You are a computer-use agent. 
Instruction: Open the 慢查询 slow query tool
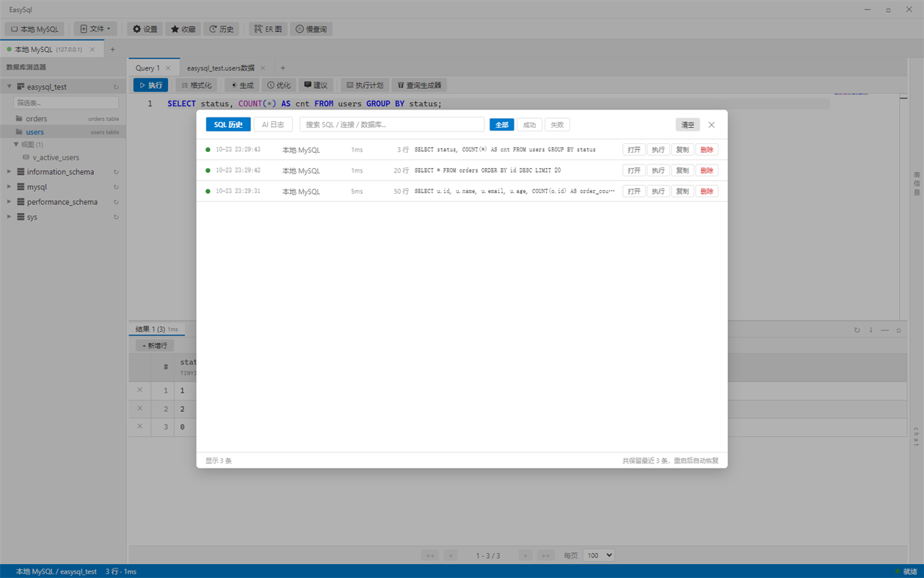[x=311, y=29]
